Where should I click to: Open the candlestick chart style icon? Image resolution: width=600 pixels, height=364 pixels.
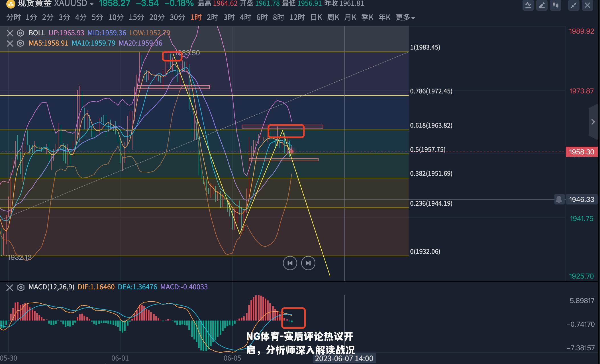pos(555,5)
